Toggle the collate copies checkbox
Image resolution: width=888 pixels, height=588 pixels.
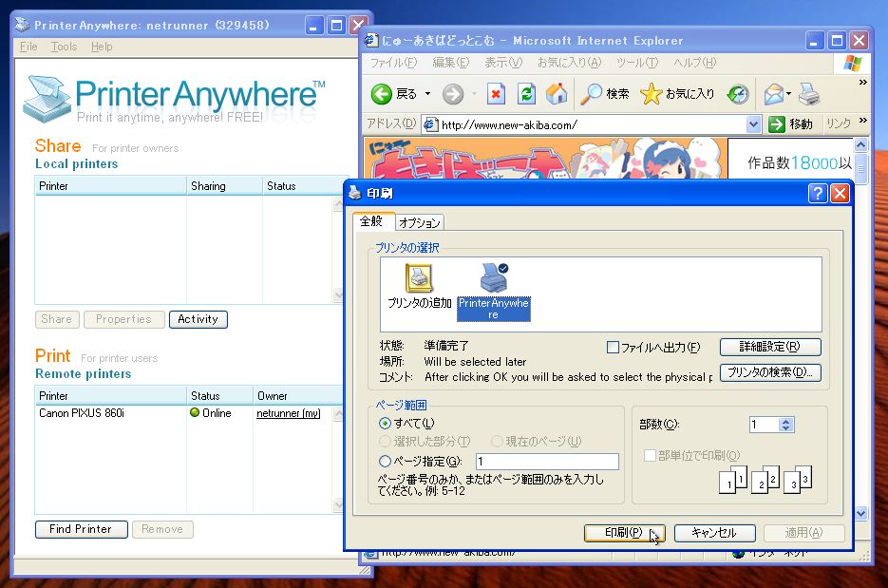[x=650, y=455]
